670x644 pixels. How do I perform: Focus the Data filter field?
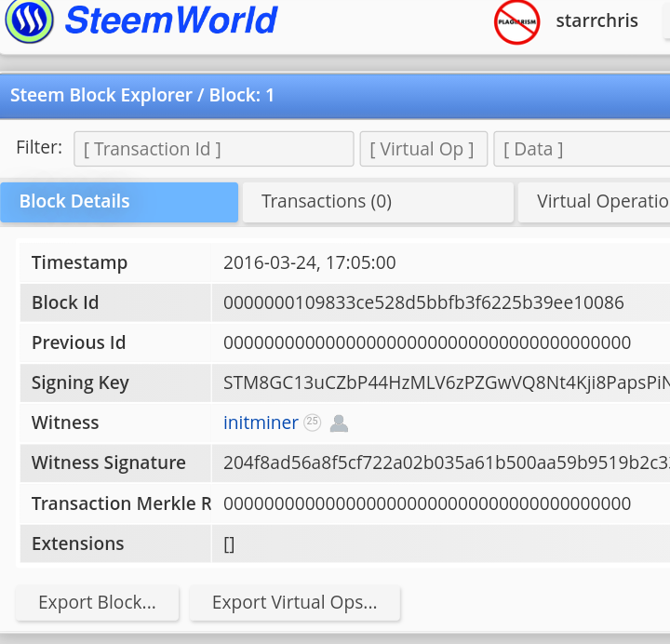coord(582,149)
